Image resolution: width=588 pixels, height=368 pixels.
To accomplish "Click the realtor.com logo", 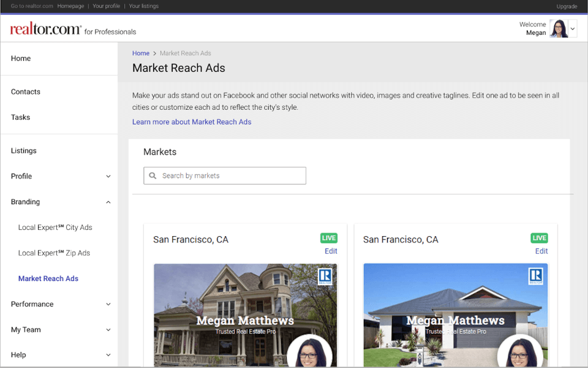I will coord(45,29).
